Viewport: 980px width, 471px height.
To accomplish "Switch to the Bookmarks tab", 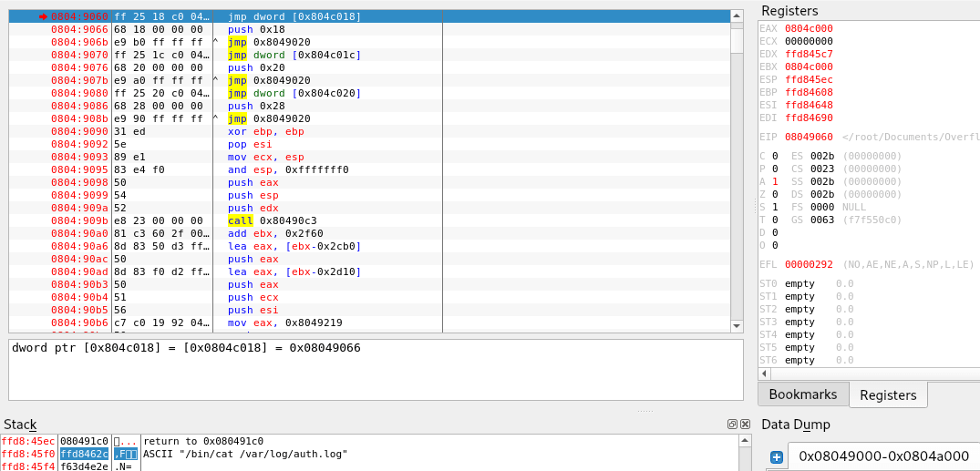I will (x=802, y=394).
